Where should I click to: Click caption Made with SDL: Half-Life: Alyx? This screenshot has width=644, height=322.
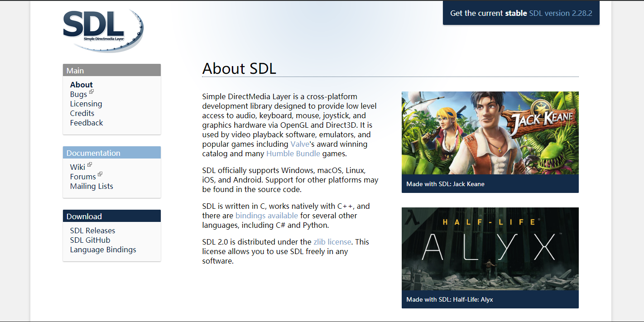(450, 300)
